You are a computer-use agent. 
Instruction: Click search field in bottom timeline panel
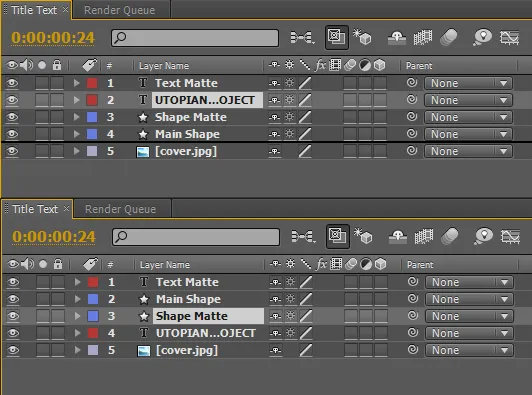[x=196, y=237]
